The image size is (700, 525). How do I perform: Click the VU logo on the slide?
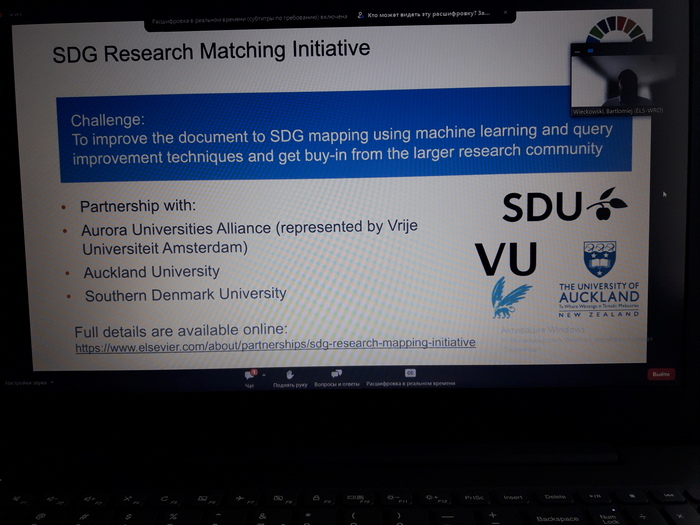point(505,259)
